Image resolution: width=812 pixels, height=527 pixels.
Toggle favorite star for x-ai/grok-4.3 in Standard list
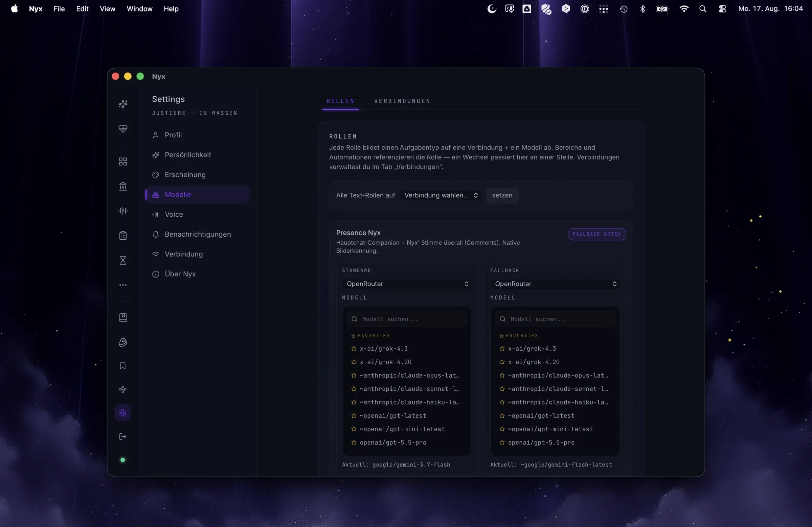[x=354, y=349]
